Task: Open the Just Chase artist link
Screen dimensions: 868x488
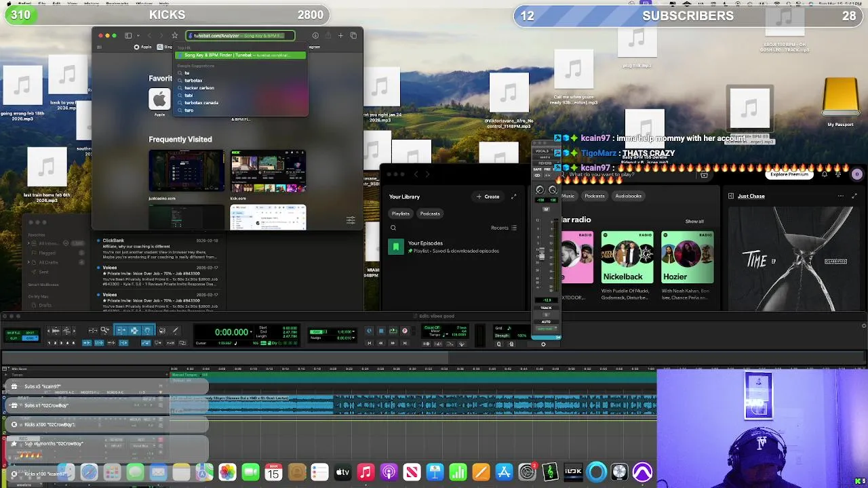Action: [x=751, y=196]
